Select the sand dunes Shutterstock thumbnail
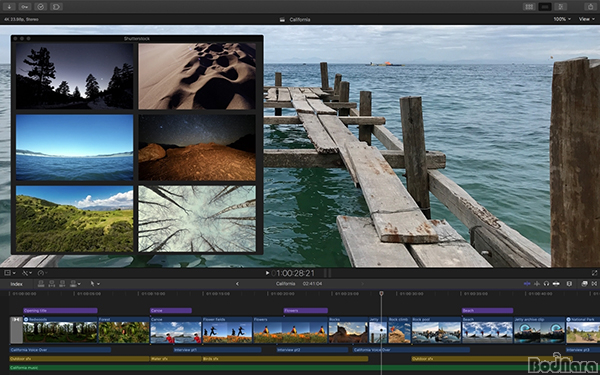The width and height of the screenshot is (600, 375). (x=197, y=76)
